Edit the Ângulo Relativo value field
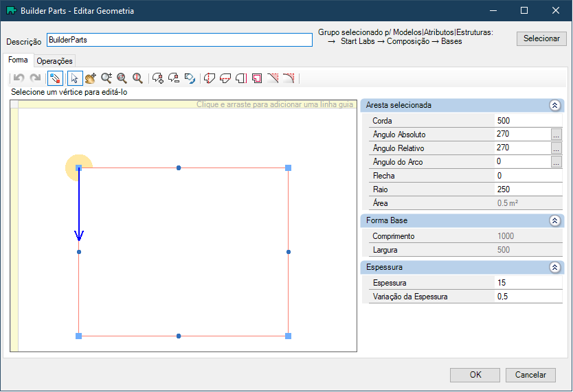The width and height of the screenshot is (573, 392). [x=523, y=148]
